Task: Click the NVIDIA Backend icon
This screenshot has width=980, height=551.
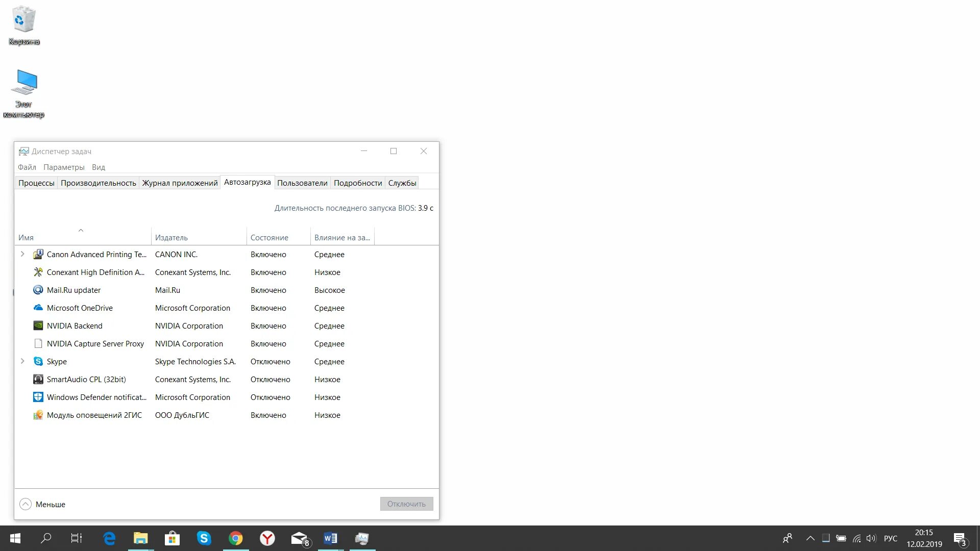Action: point(38,325)
